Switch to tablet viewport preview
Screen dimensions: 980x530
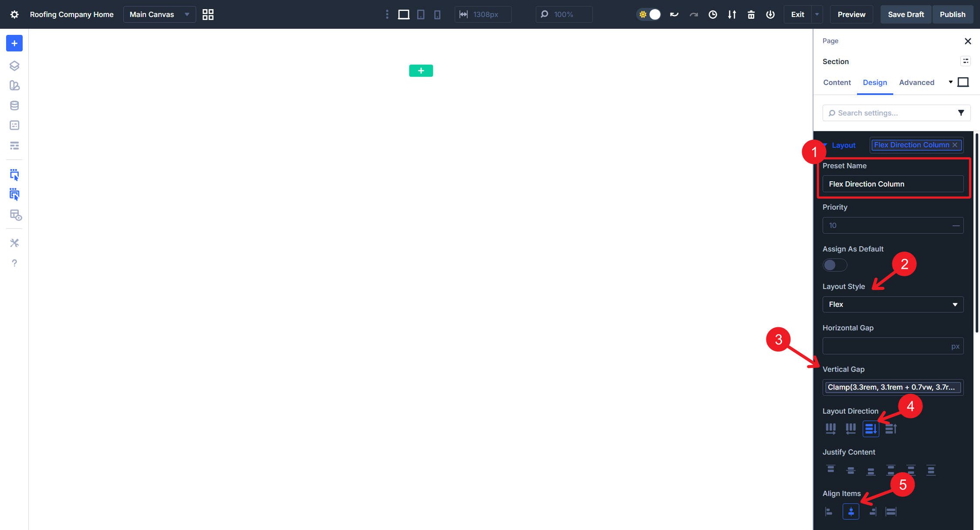click(420, 14)
